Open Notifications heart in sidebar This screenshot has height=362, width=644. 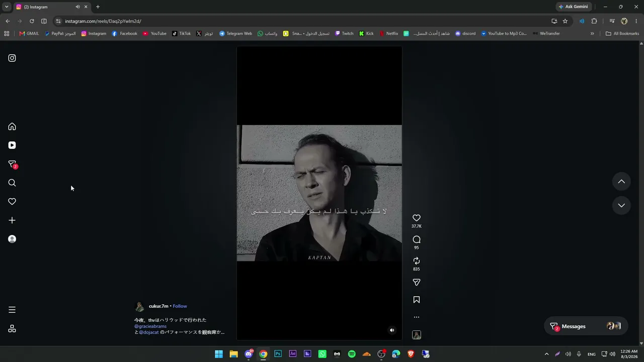tap(12, 202)
